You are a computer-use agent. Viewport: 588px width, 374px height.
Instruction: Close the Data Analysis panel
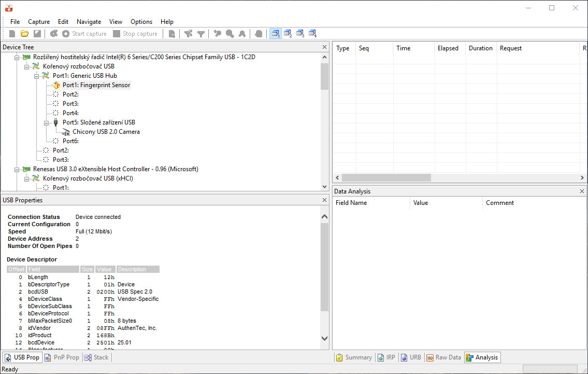point(582,191)
